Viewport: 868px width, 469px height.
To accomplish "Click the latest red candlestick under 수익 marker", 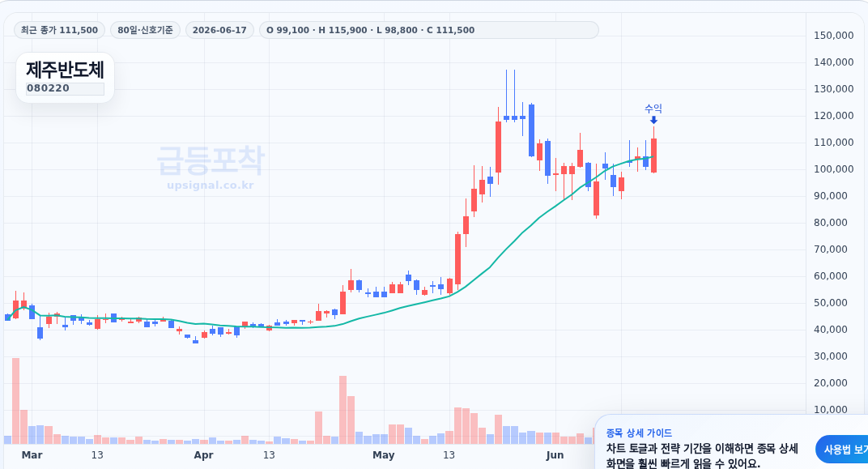I will pos(653,156).
